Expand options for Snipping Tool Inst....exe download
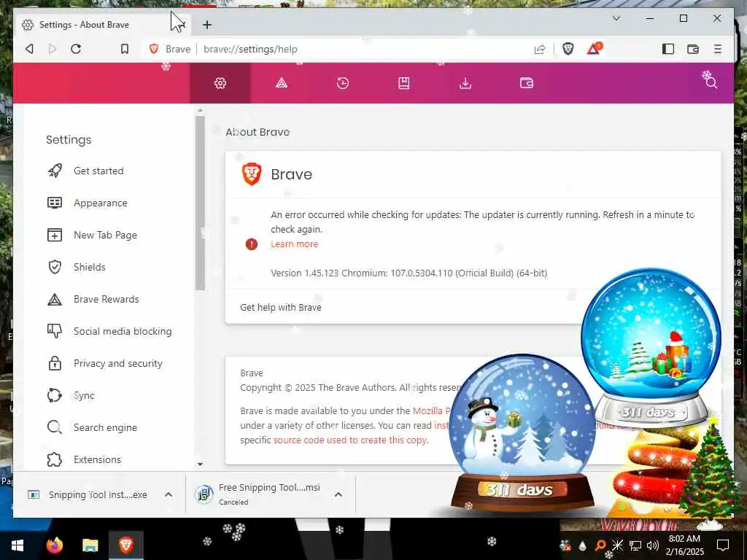747x560 pixels. [169, 495]
